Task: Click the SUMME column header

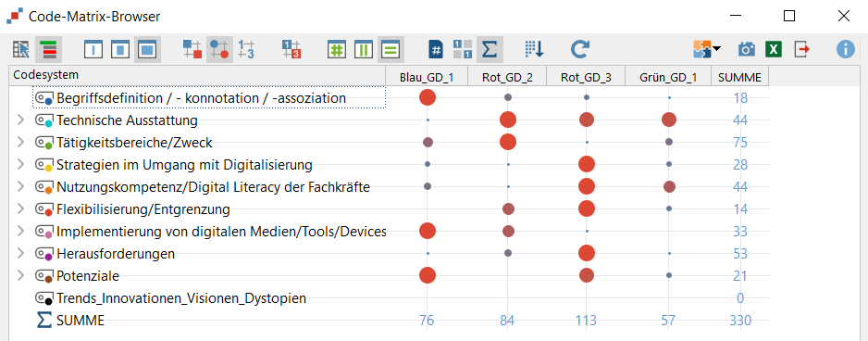Action: [x=739, y=75]
